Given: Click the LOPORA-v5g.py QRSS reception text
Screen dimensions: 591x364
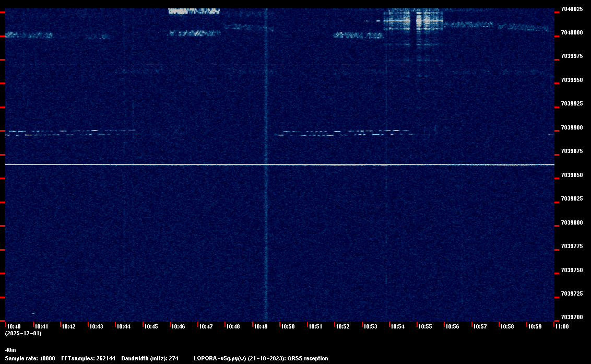Looking at the screenshot, I should click(261, 358).
